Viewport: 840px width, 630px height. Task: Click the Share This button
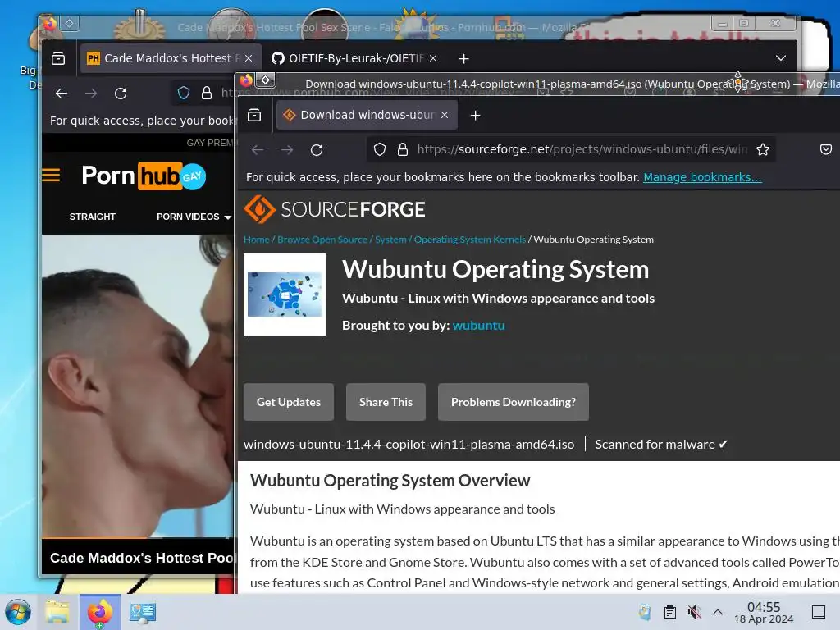point(386,402)
